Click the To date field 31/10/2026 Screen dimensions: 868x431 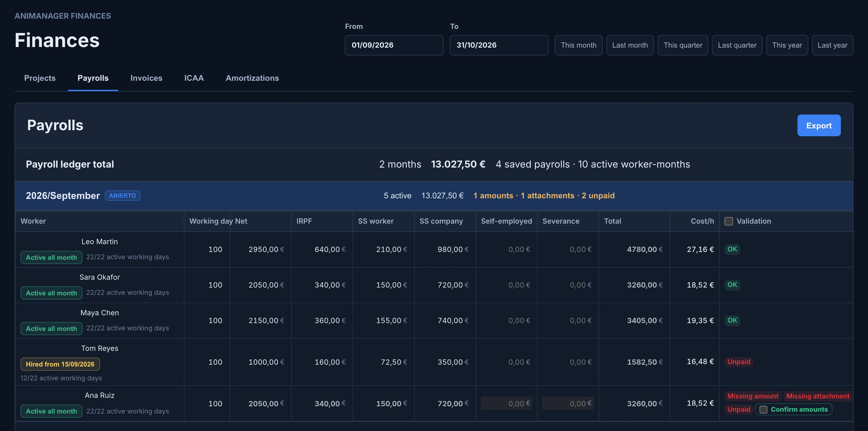[x=499, y=45]
